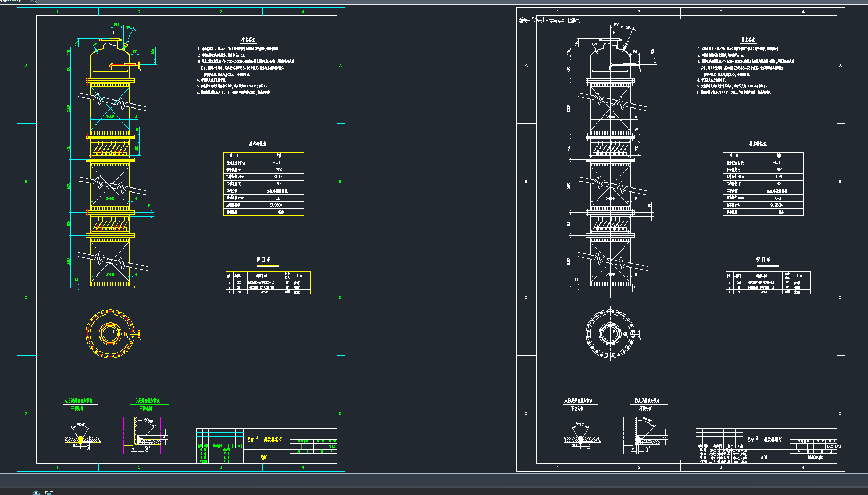
Task: Toggle the day/night background theme icon
Action: [37, 492]
